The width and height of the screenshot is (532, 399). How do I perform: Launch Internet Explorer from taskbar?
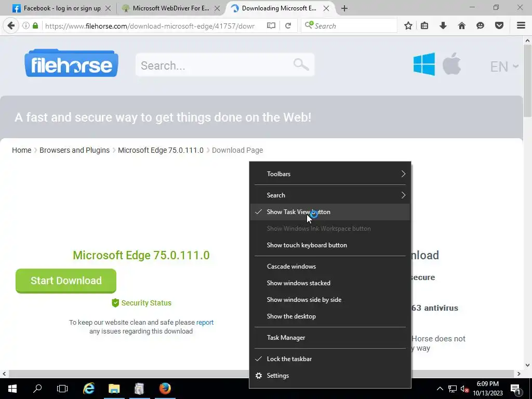[x=89, y=389]
